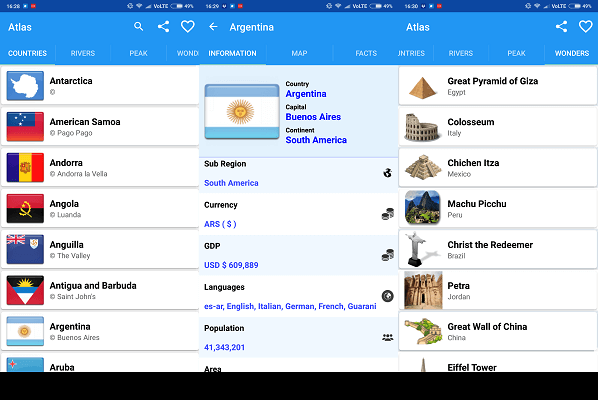
Task: Tap the Chichen Itza pyramid icon
Action: click(x=423, y=167)
